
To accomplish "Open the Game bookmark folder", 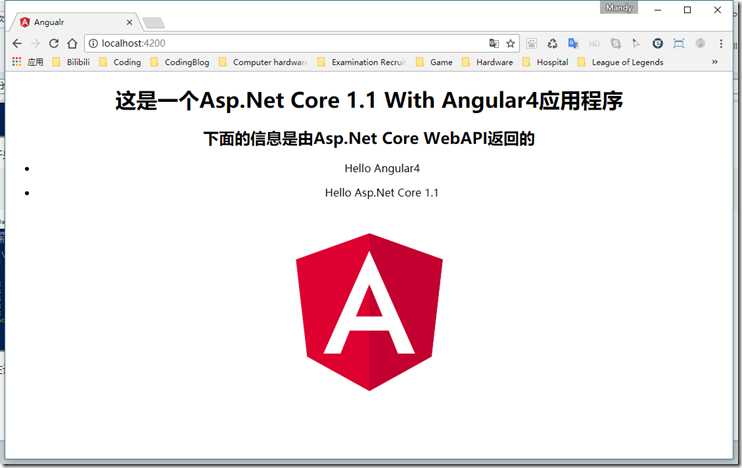I will [434, 62].
